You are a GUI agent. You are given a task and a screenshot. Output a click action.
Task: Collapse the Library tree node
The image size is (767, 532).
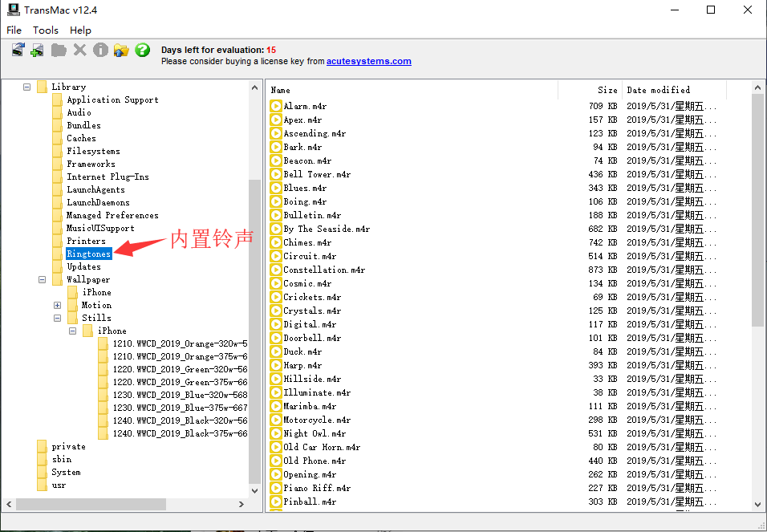click(27, 87)
